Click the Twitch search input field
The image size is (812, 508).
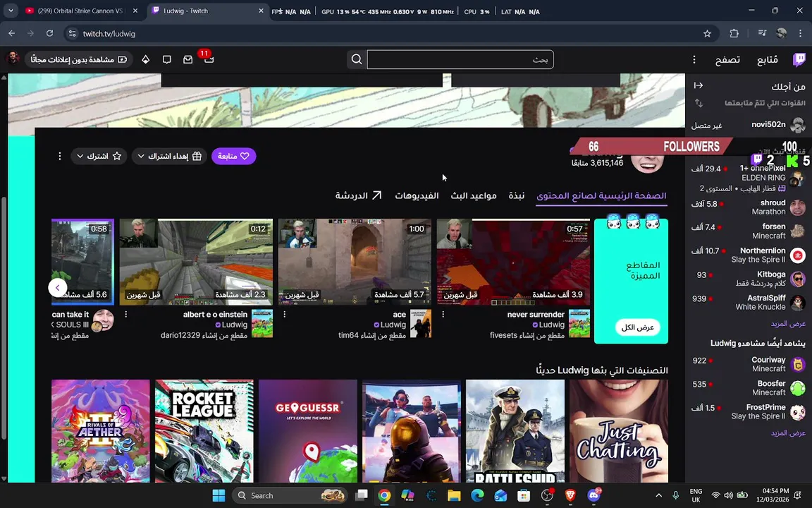point(460,59)
